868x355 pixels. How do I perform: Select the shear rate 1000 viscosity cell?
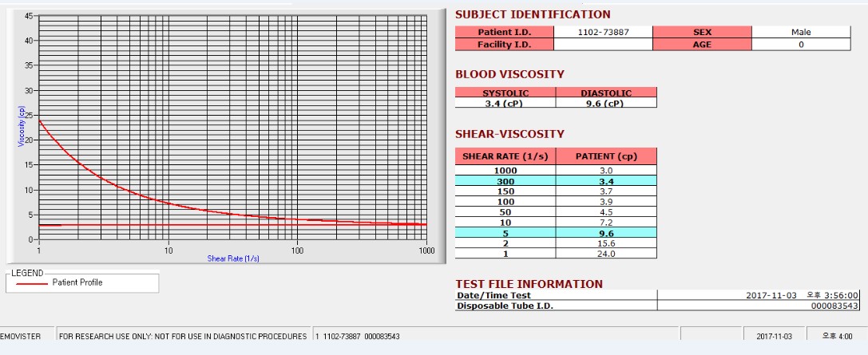click(606, 170)
